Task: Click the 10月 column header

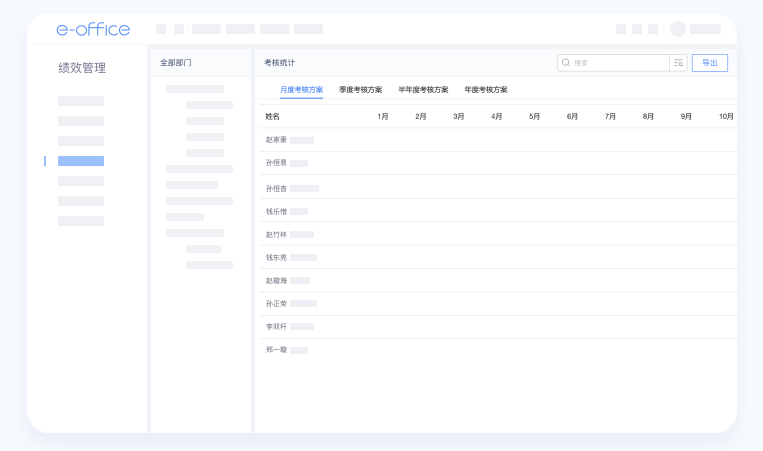Action: click(726, 116)
